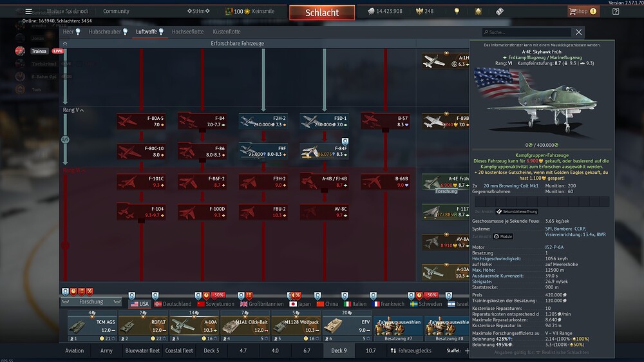This screenshot has height=362, width=644.
Task: Select the AV-8C aircraft
Action: [x=325, y=213]
